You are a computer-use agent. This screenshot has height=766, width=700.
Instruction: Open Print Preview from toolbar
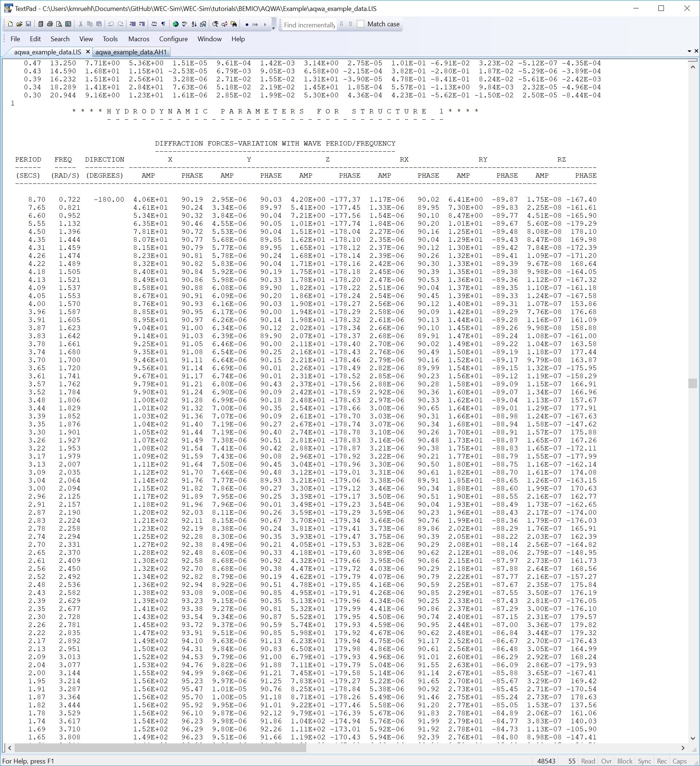click(59, 24)
